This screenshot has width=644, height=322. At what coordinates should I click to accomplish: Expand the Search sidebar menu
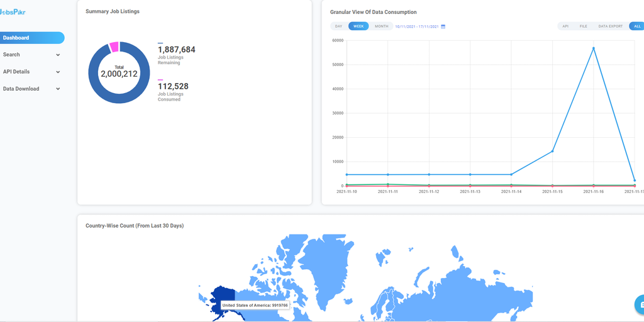tap(31, 55)
